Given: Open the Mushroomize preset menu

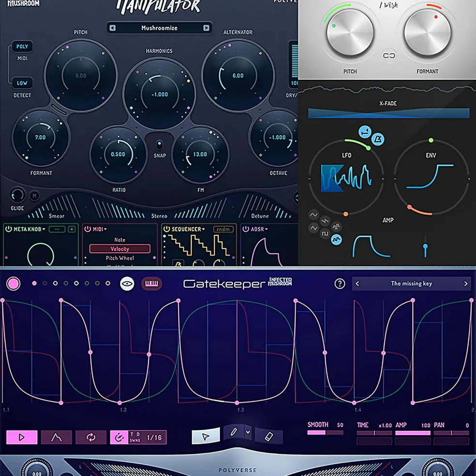Looking at the screenshot, I should (159, 28).
